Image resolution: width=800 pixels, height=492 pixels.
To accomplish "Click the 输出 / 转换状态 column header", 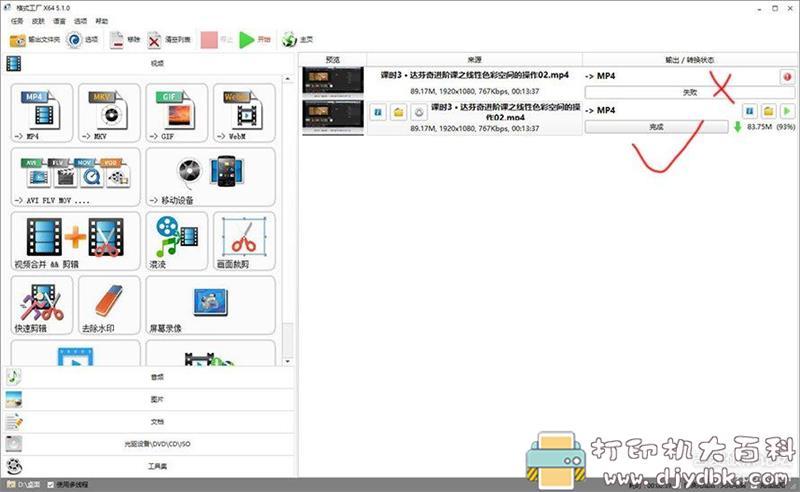I will coord(689,60).
